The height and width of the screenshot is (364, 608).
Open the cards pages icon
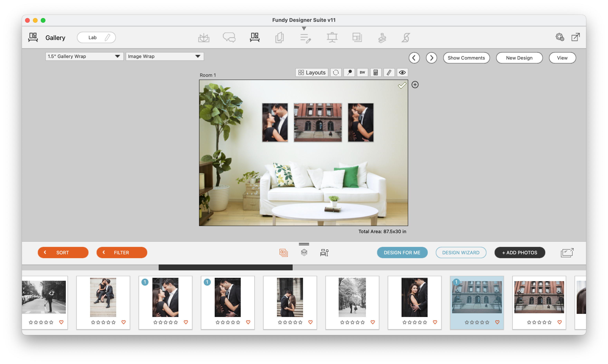tap(280, 38)
